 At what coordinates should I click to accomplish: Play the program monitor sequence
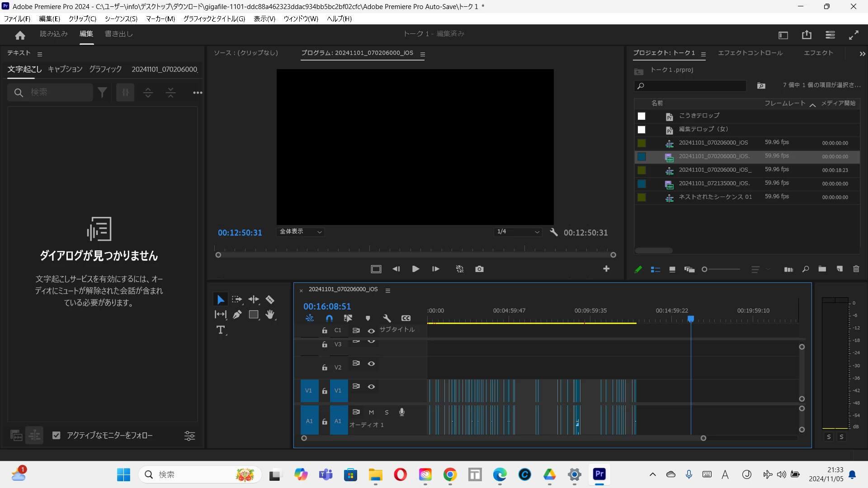point(415,269)
